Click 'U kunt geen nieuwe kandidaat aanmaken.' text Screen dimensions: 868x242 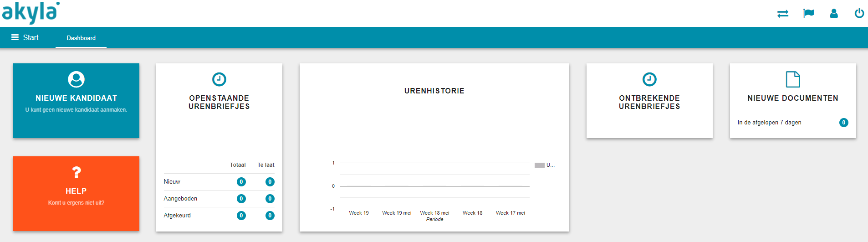click(x=76, y=110)
